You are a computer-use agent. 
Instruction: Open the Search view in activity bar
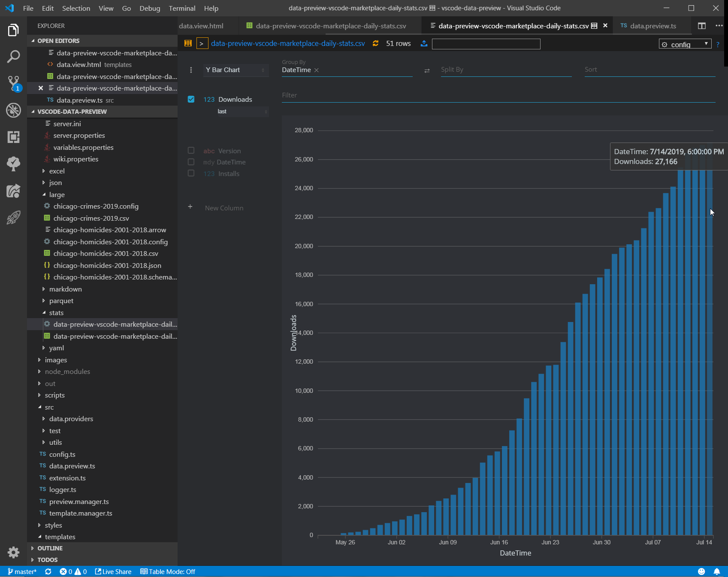(x=13, y=57)
